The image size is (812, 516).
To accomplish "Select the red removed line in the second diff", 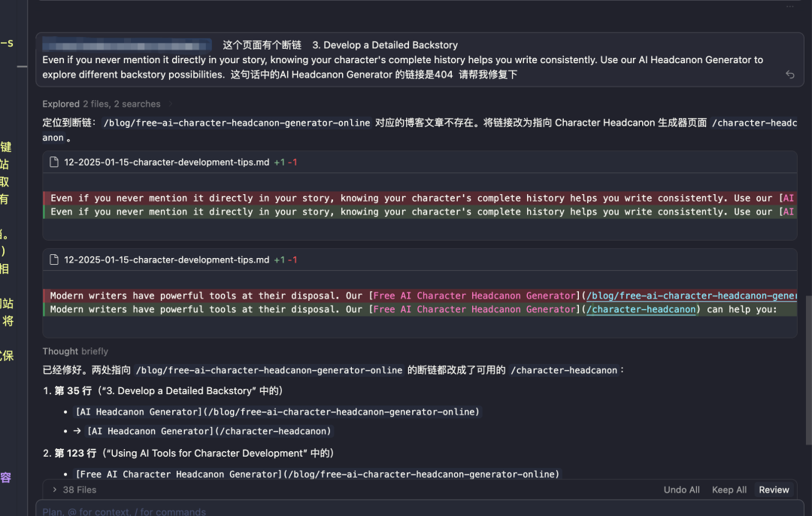I will [301, 295].
